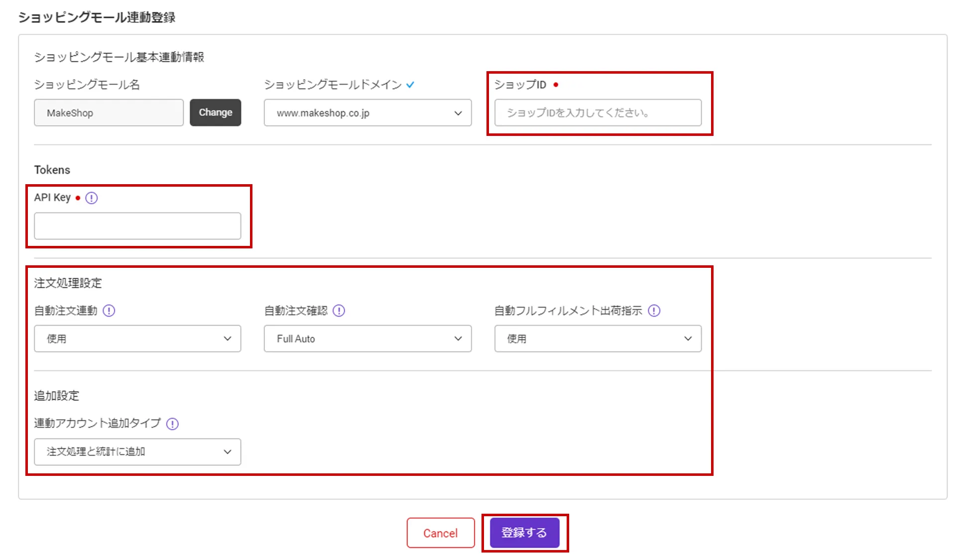The image size is (965, 560).
Task: Click the MakeShop mall name field
Action: [x=109, y=113]
